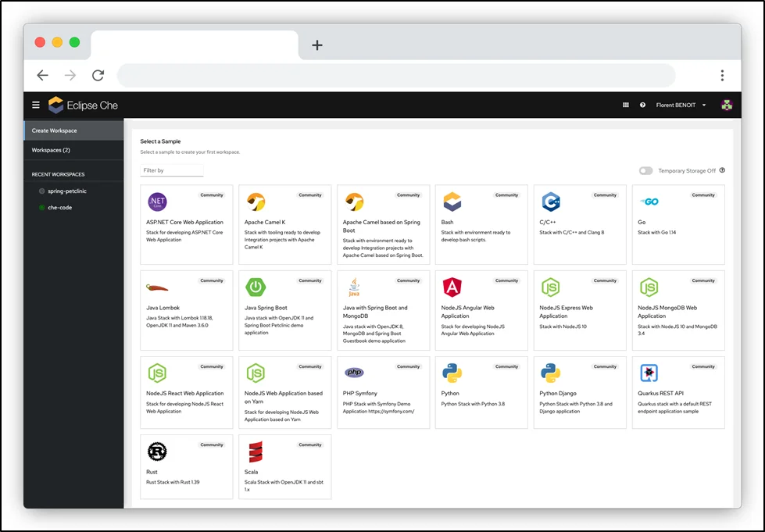Select the Scala sample title

pos(252,472)
